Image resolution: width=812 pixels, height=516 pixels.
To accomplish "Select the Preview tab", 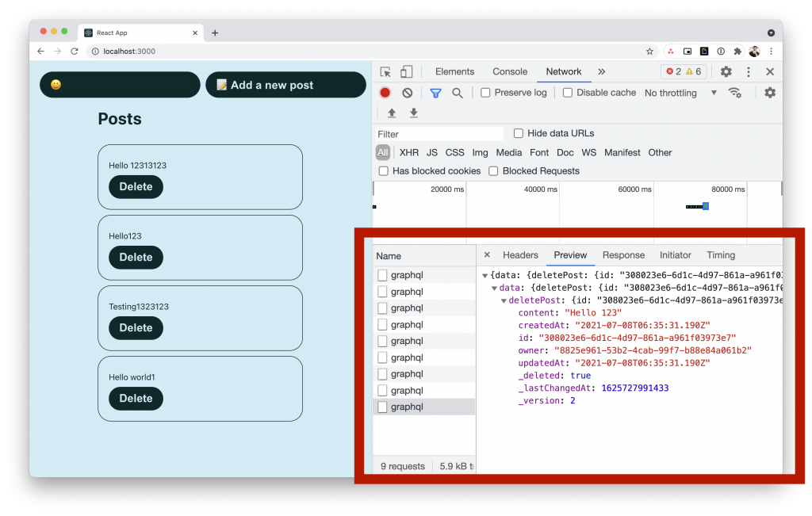I will click(x=570, y=255).
